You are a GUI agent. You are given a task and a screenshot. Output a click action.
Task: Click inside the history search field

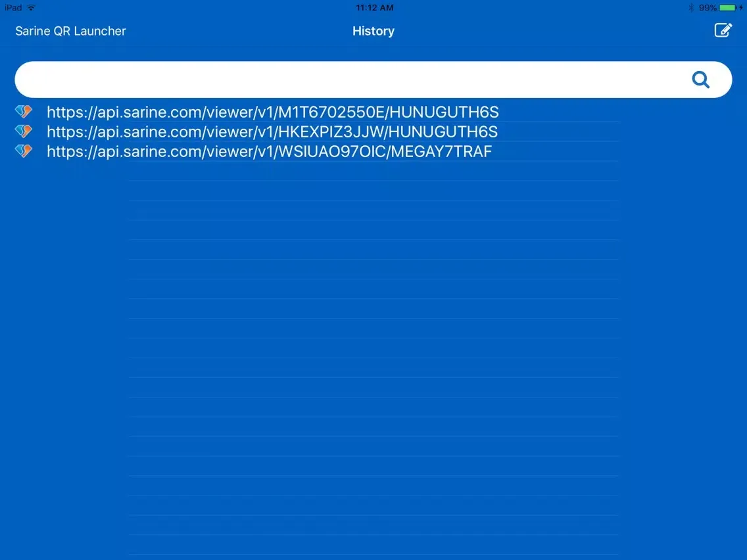tap(373, 80)
